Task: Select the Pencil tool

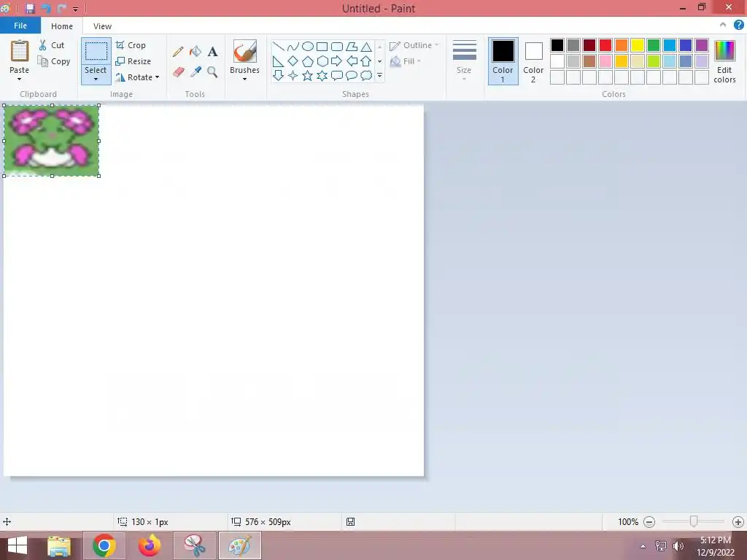Action: 178,52
